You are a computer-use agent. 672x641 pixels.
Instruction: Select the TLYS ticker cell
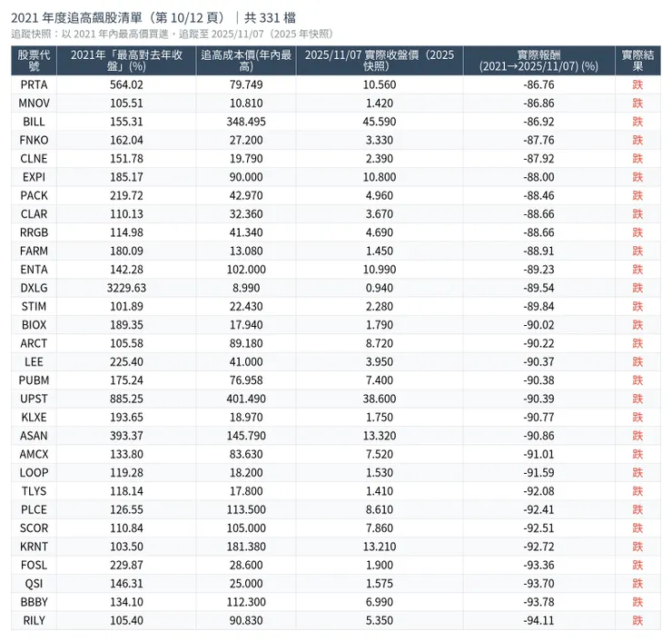(x=34, y=491)
